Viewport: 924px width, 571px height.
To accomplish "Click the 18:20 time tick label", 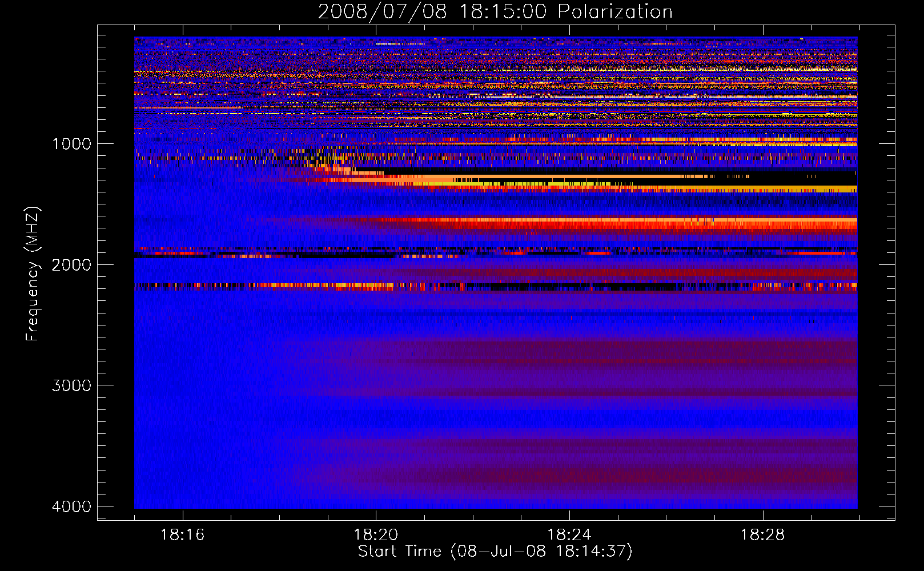I will [376, 535].
